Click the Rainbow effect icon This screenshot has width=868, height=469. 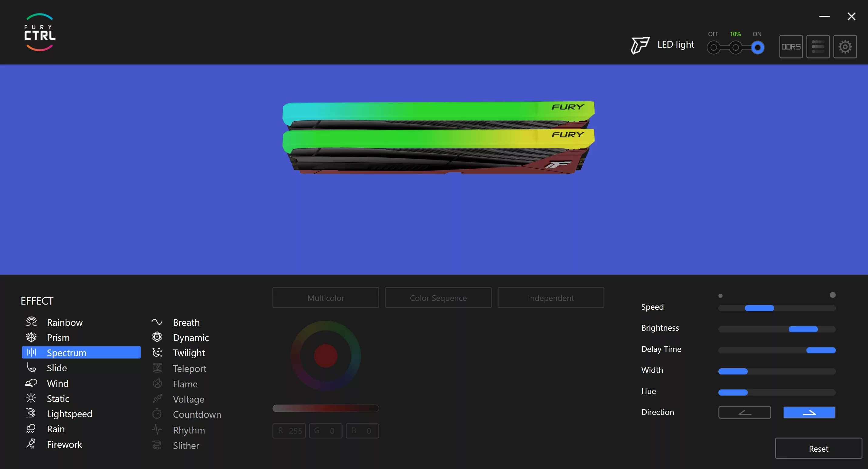click(x=31, y=322)
